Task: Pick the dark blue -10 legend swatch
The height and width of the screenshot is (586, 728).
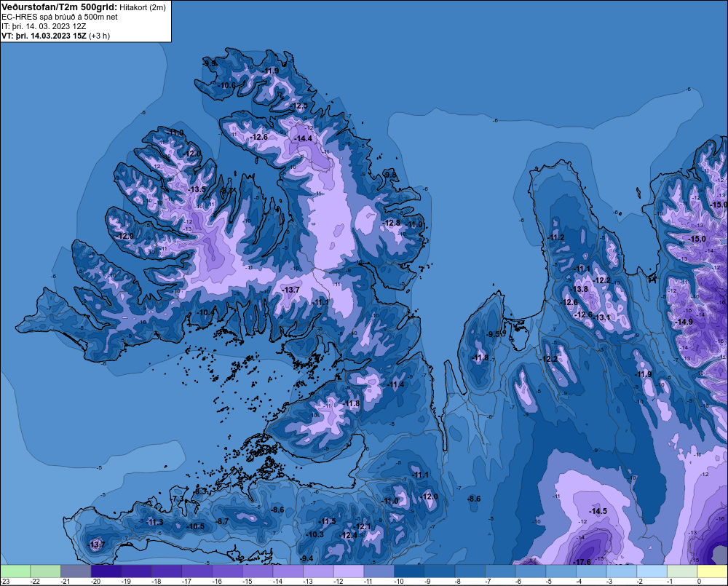Action: click(x=409, y=571)
